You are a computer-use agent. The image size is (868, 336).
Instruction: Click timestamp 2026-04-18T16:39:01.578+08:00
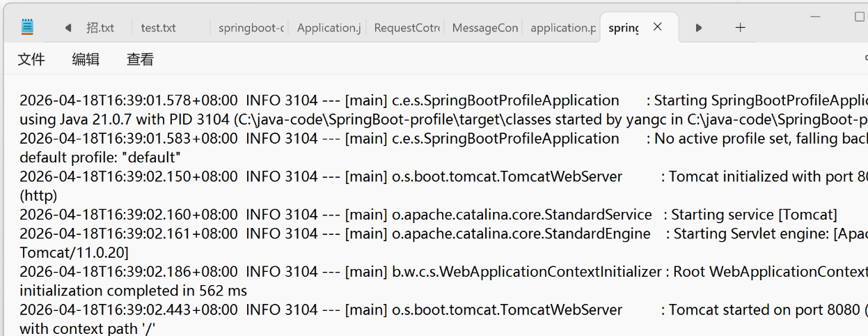129,100
